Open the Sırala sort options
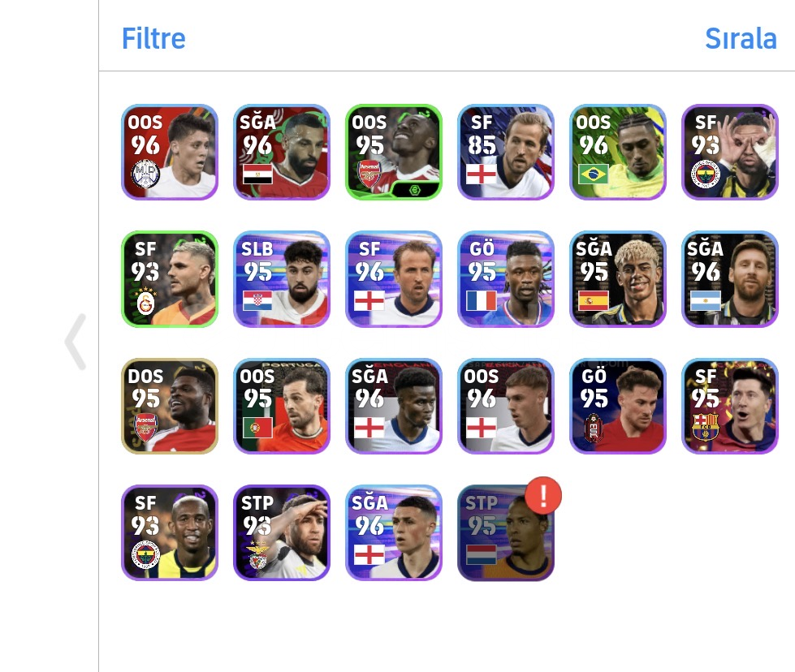 tap(741, 38)
